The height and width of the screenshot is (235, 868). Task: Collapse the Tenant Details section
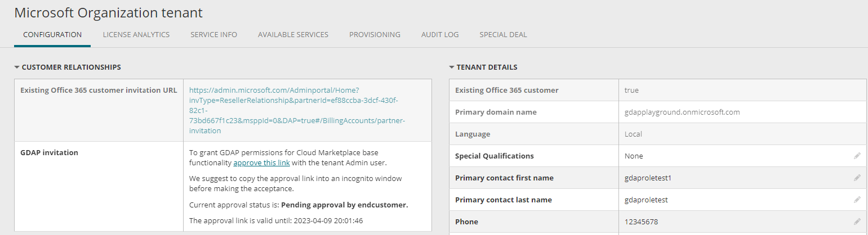click(452, 67)
